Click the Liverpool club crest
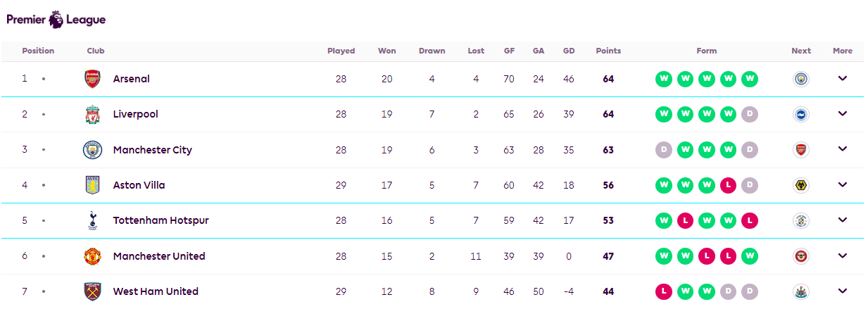This screenshot has width=868, height=309. click(92, 114)
